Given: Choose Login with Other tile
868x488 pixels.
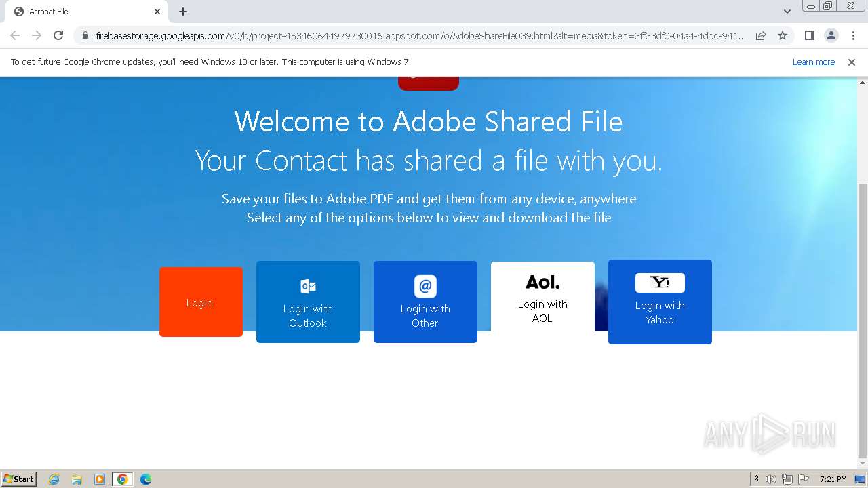Looking at the screenshot, I should point(425,302).
